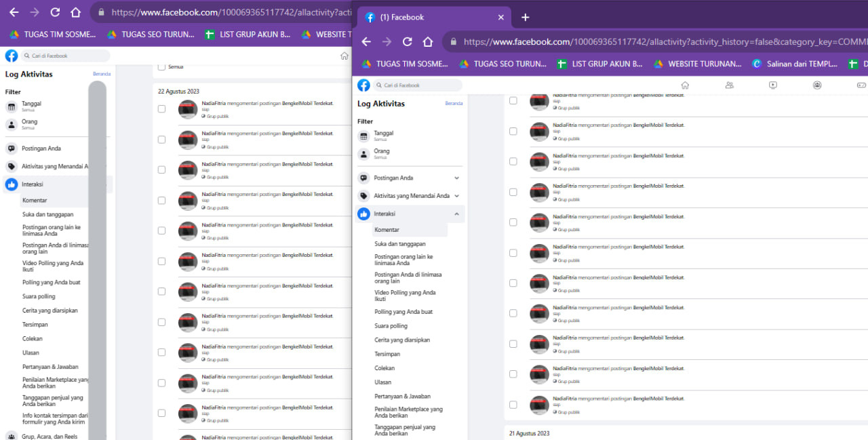The width and height of the screenshot is (868, 440).
Task: Open the Gaming icon in Facebook top bar
Action: (861, 85)
